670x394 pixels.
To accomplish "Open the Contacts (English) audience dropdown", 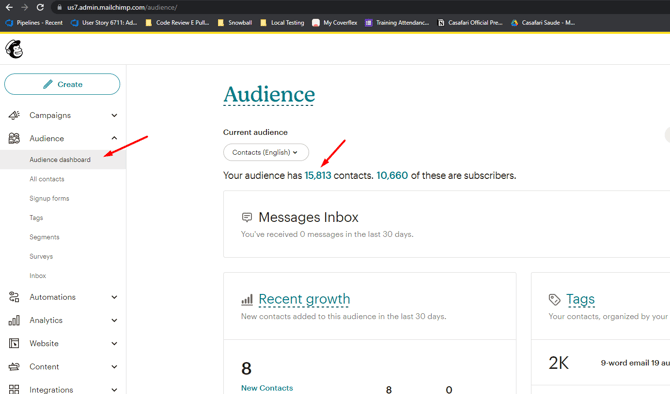I will pyautogui.click(x=266, y=152).
